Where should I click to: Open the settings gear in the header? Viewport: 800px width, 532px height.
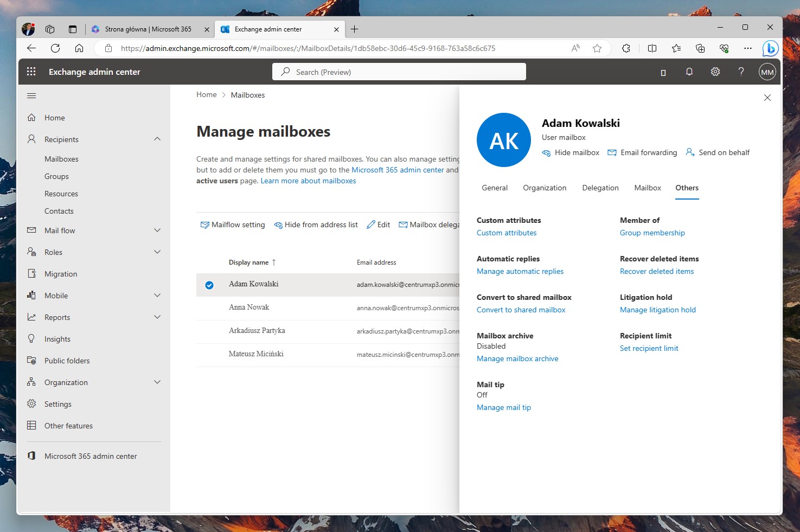coord(715,72)
